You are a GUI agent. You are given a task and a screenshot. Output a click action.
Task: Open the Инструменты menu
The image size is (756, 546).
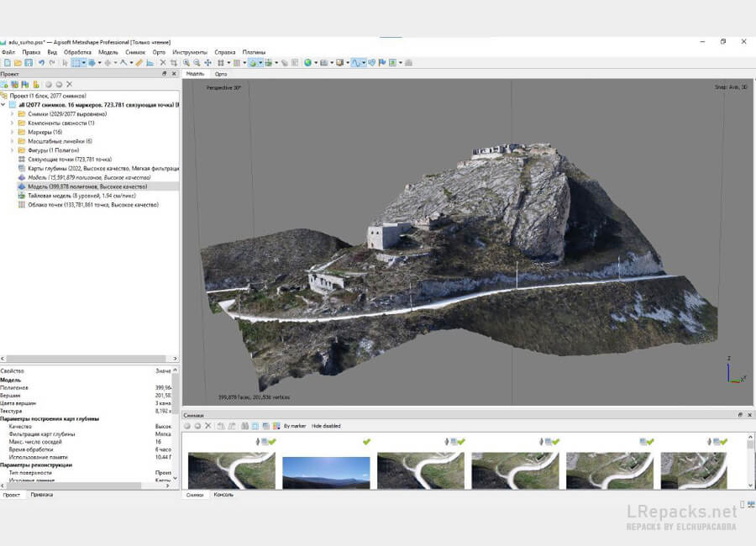(190, 52)
